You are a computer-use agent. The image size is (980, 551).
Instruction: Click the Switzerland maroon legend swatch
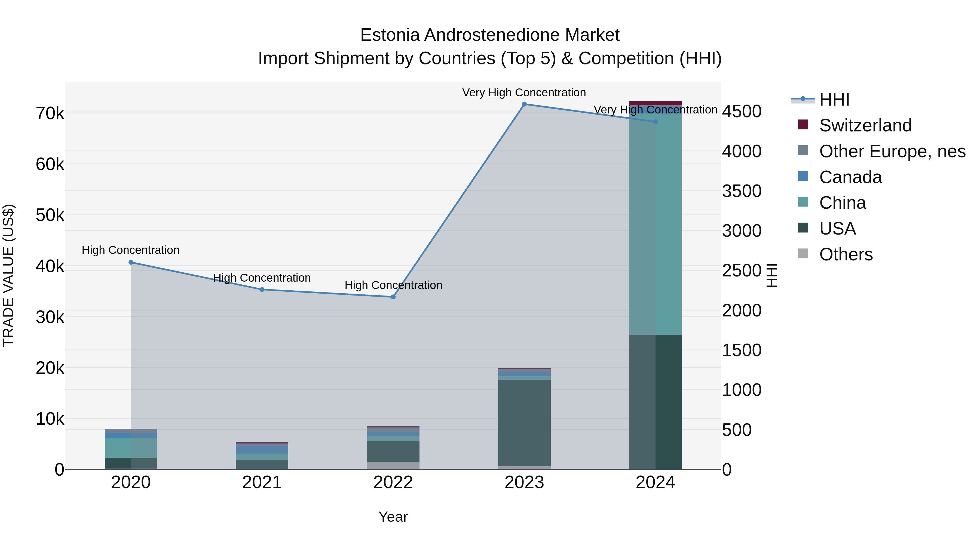point(803,124)
